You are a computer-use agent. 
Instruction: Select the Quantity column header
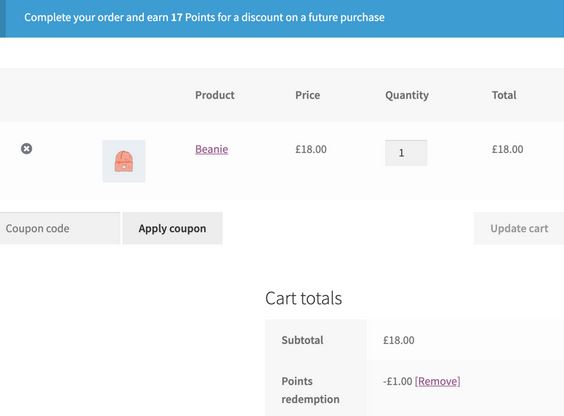point(407,95)
